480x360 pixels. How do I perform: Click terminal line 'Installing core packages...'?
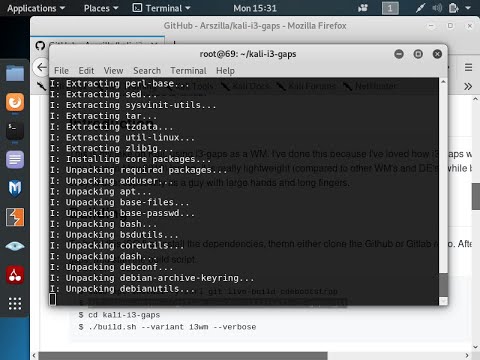pyautogui.click(x=130, y=159)
